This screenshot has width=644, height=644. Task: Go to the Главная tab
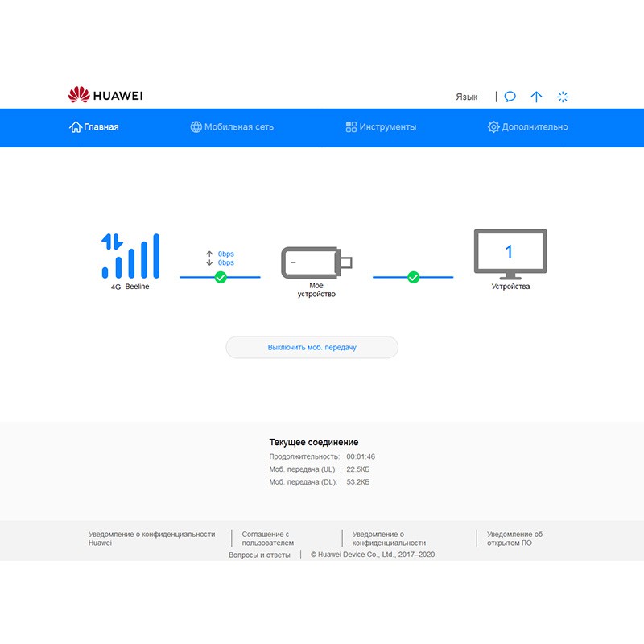click(x=94, y=127)
